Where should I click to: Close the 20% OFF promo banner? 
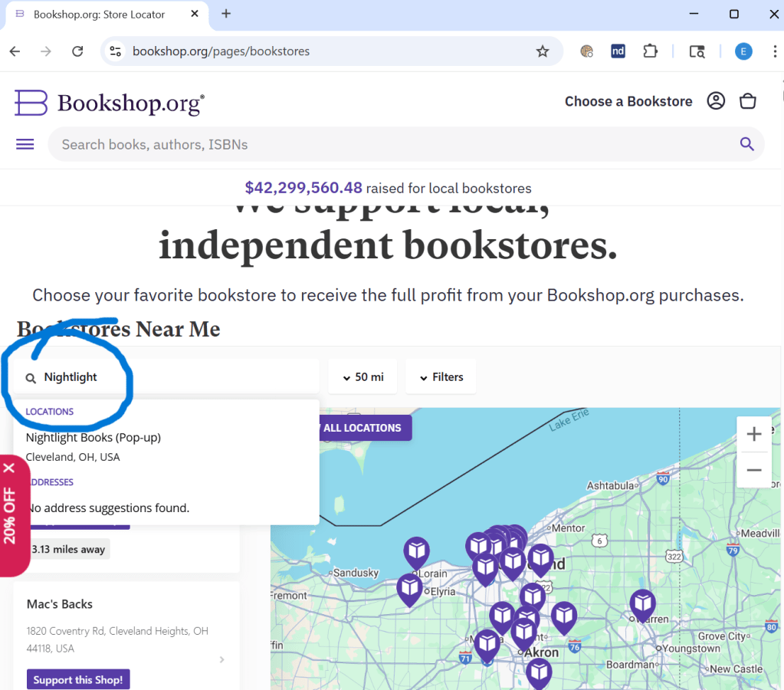point(9,468)
